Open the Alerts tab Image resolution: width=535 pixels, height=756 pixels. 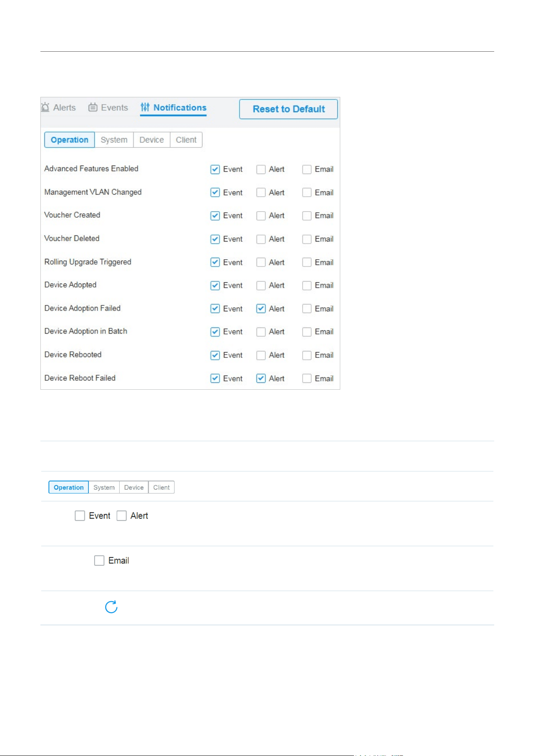59,107
